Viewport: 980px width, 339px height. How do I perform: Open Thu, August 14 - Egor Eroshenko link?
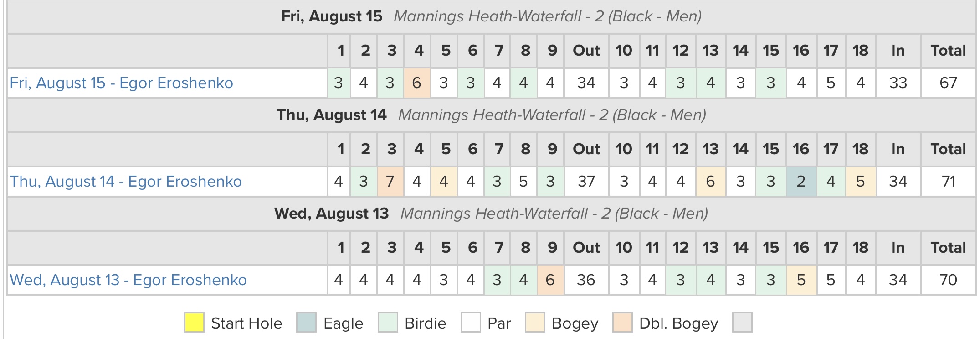tap(126, 182)
